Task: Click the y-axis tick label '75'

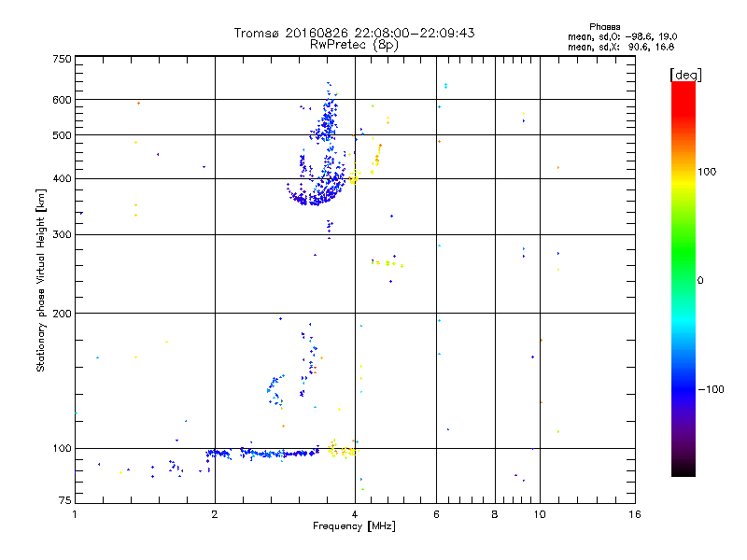Action: (x=65, y=500)
